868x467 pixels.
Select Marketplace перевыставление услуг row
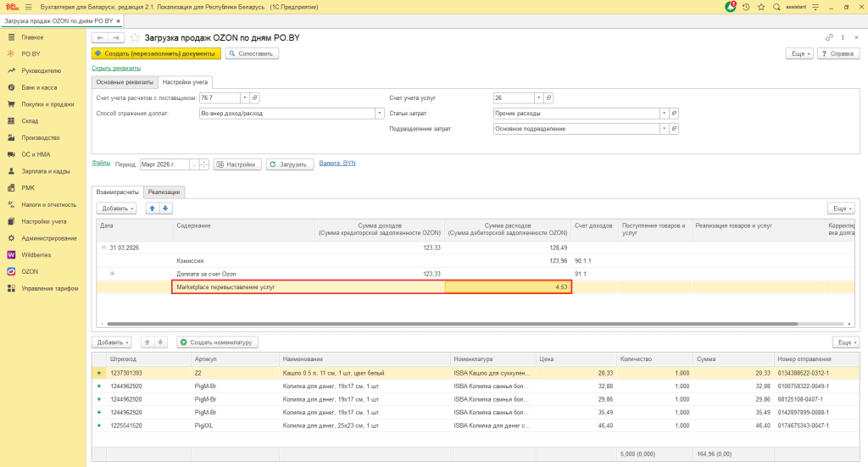pos(475,287)
